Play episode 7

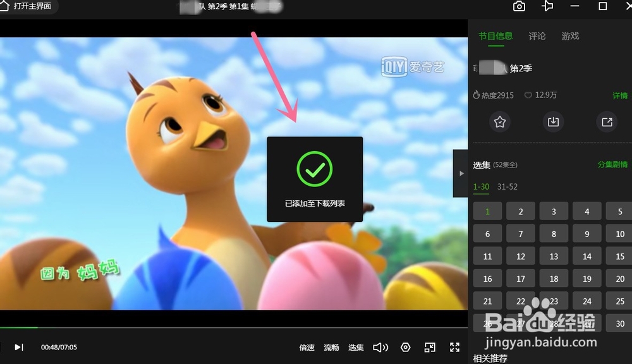(x=521, y=234)
